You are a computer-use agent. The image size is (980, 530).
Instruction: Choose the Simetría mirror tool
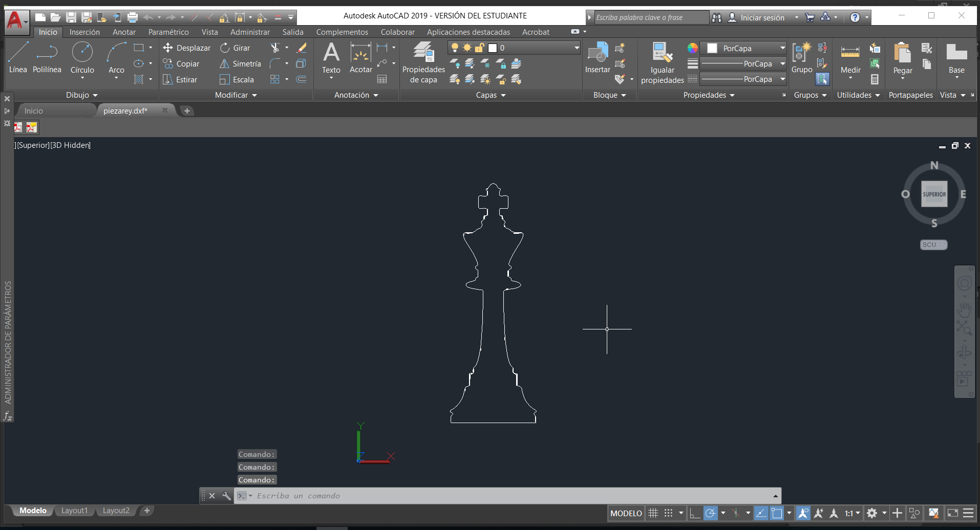pos(240,63)
